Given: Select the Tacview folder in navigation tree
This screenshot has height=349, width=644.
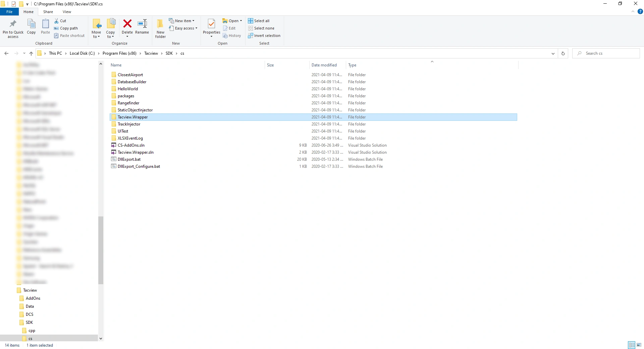Looking at the screenshot, I should pos(30,290).
